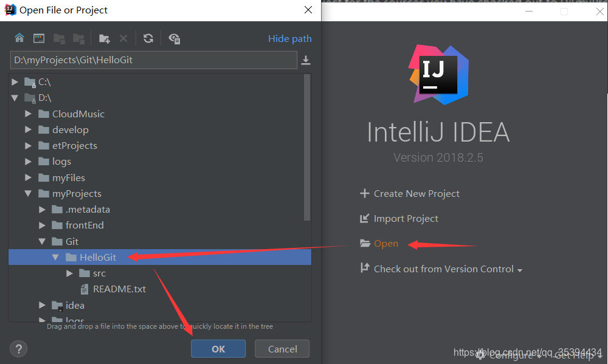
Task: Click the Check out from Version Control icon
Action: [365, 267]
